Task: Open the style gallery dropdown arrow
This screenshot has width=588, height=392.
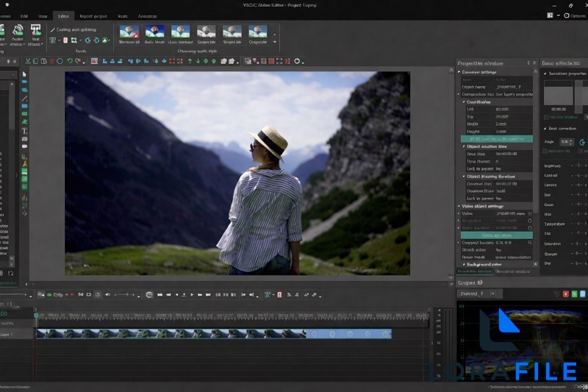Action: (275, 42)
